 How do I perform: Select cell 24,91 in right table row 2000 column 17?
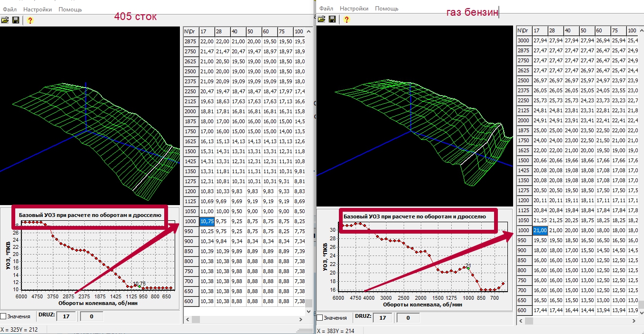point(540,120)
